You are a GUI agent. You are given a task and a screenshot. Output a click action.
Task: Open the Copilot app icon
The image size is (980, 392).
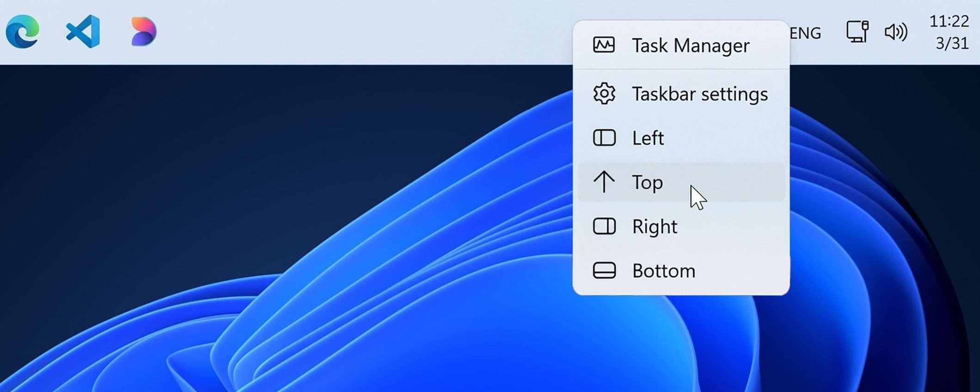coord(144,31)
